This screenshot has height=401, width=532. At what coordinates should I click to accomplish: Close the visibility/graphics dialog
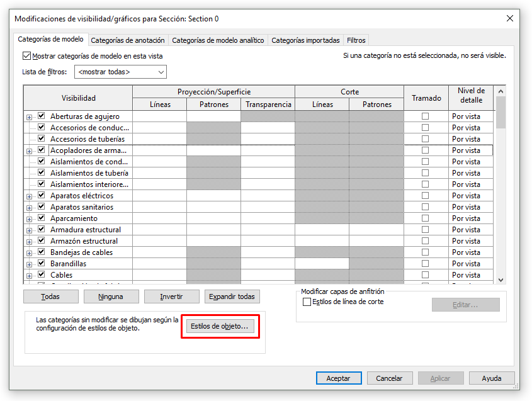click(509, 18)
